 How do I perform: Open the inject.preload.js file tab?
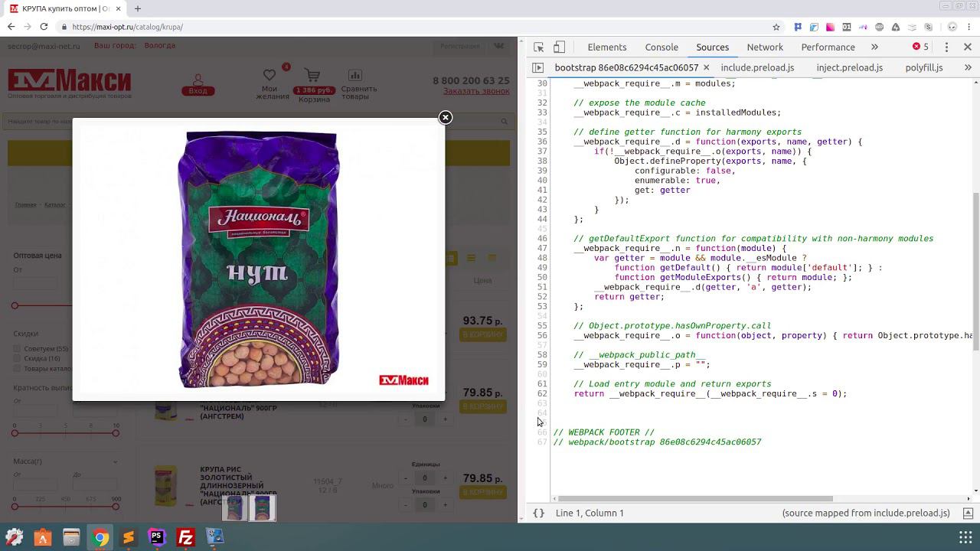tap(849, 67)
